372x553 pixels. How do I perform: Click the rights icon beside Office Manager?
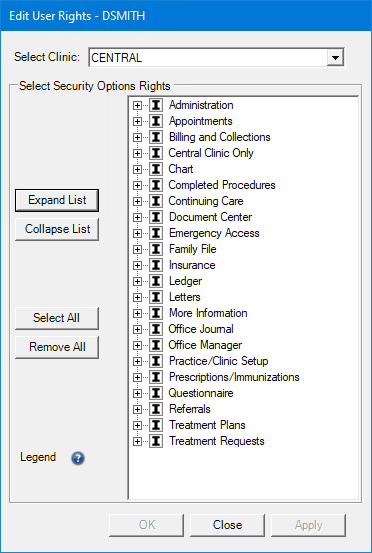click(156, 345)
